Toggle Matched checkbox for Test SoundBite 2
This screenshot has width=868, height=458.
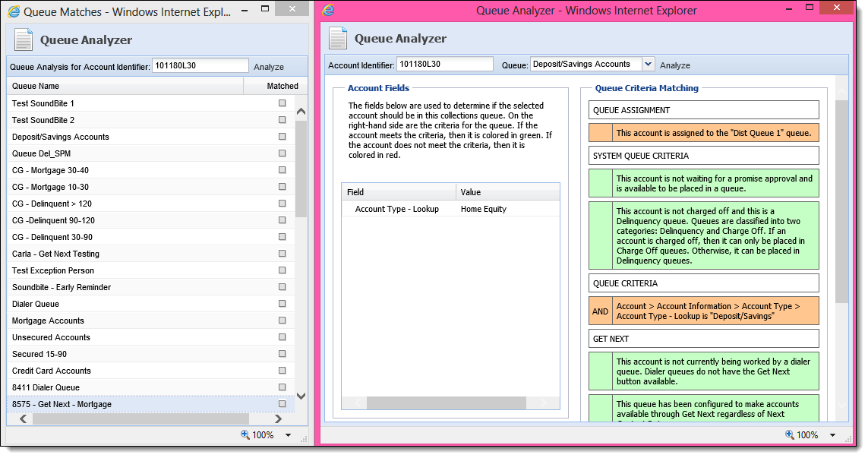(x=282, y=119)
